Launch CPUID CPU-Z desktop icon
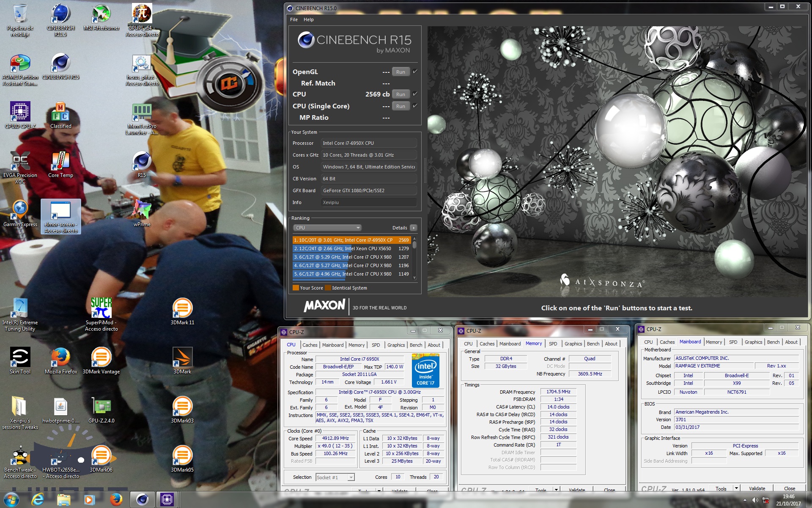 pos(20,115)
